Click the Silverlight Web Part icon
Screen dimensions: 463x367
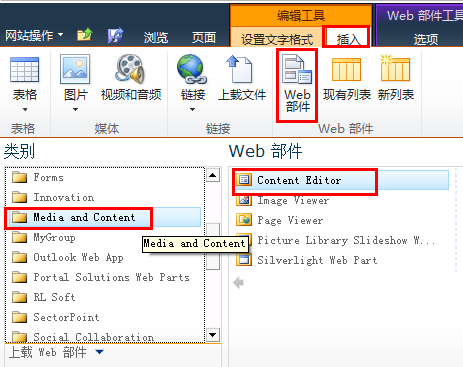(244, 260)
